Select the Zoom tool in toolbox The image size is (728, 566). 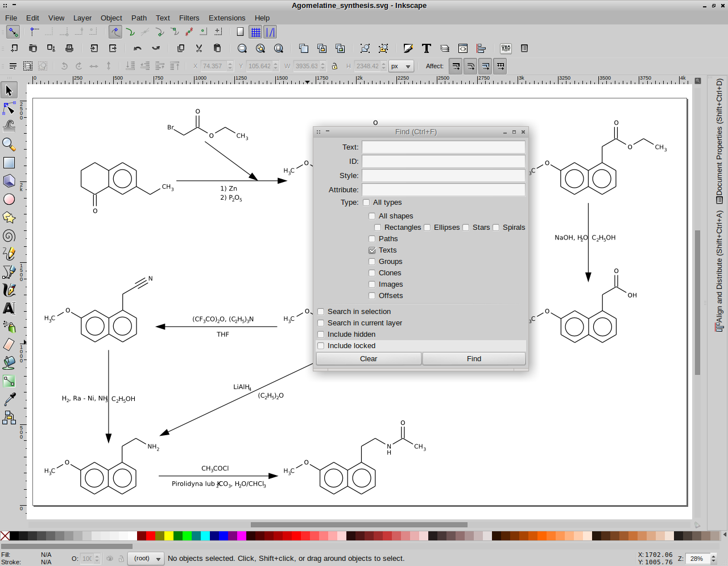point(9,144)
